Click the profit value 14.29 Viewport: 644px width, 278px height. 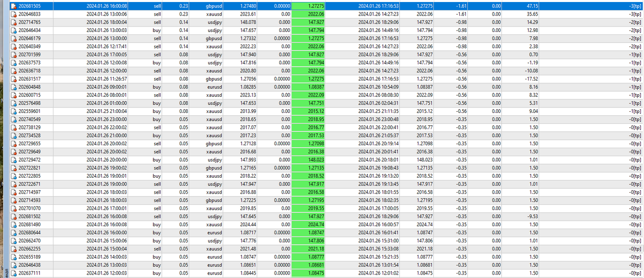point(533,22)
